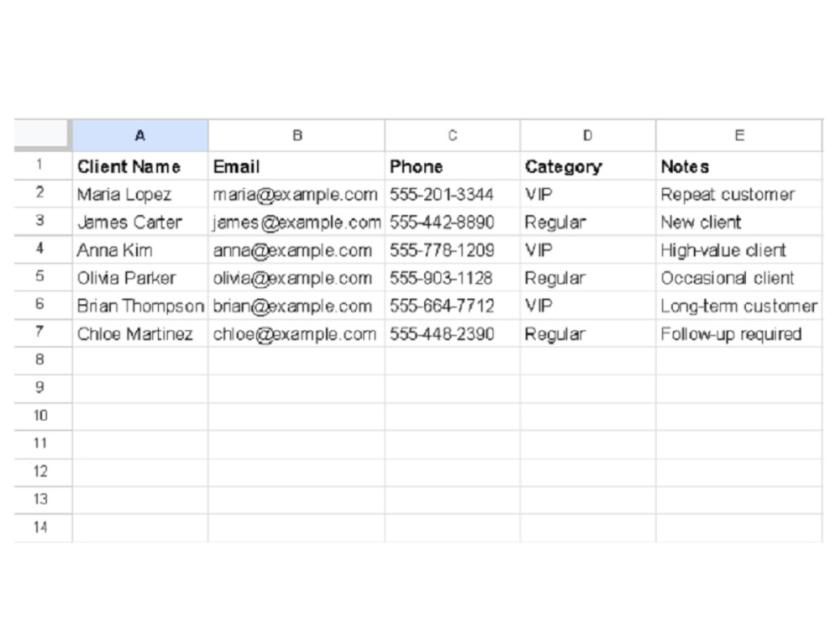840x630 pixels.
Task: Select row 1 header
Action: (x=42, y=165)
